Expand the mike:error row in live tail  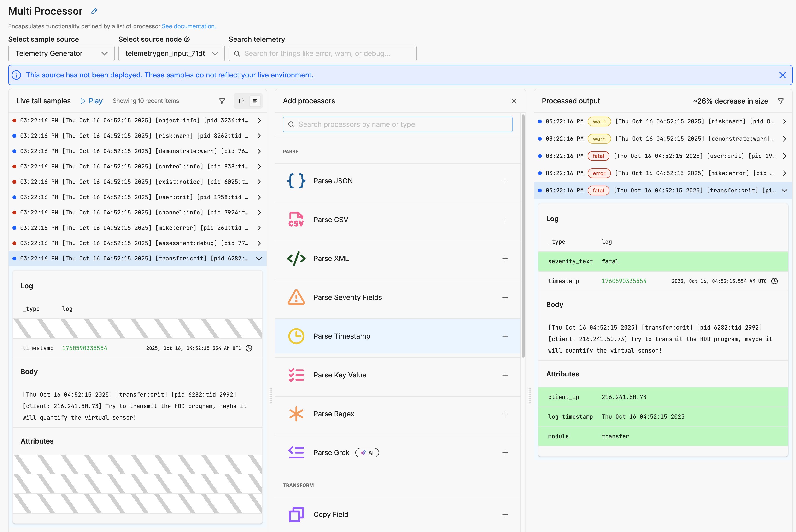click(x=259, y=228)
